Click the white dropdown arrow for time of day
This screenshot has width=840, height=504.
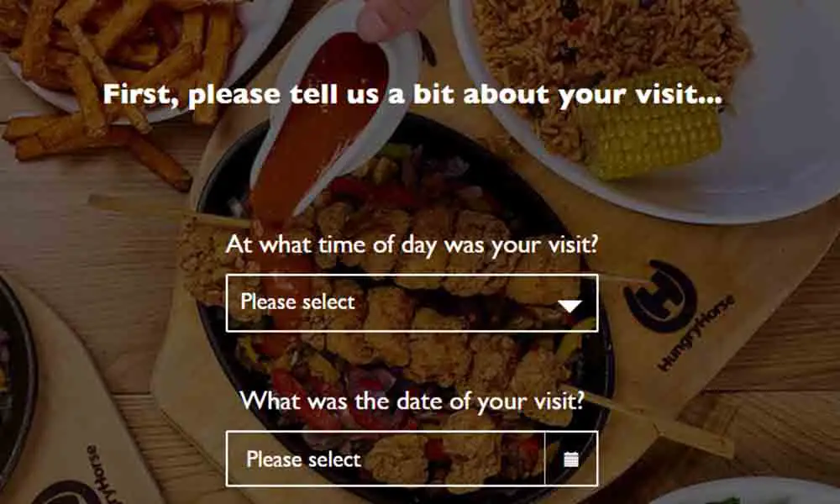(x=570, y=305)
